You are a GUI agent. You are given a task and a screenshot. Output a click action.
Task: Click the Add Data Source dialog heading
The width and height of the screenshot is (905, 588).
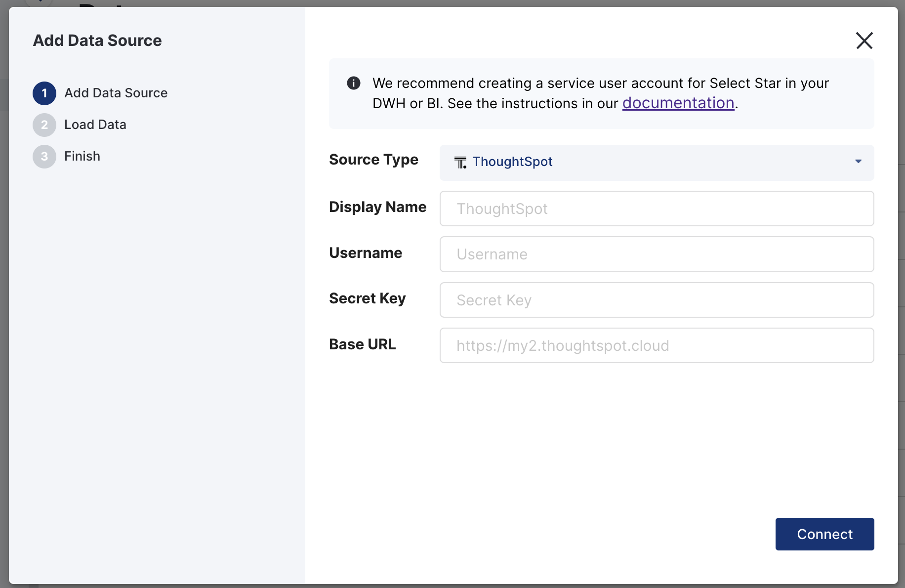[x=97, y=41]
